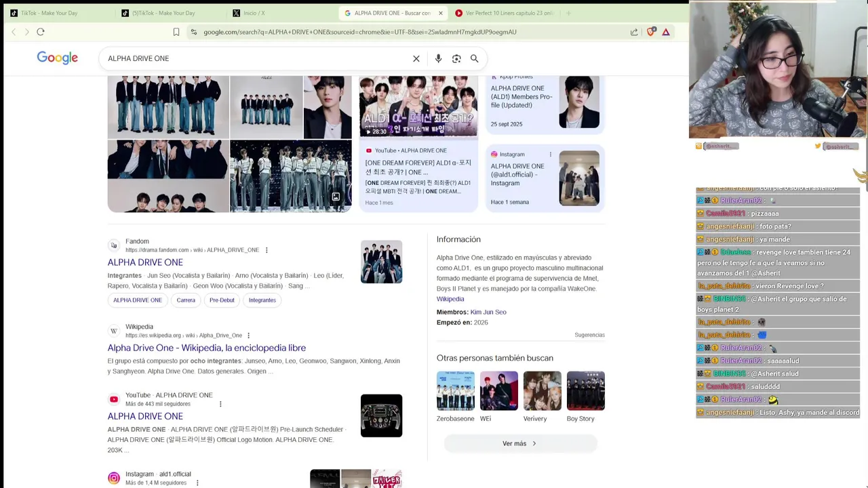Open the Brave Rewards triangle icon
The width and height of the screenshot is (868, 488).
pyautogui.click(x=666, y=32)
